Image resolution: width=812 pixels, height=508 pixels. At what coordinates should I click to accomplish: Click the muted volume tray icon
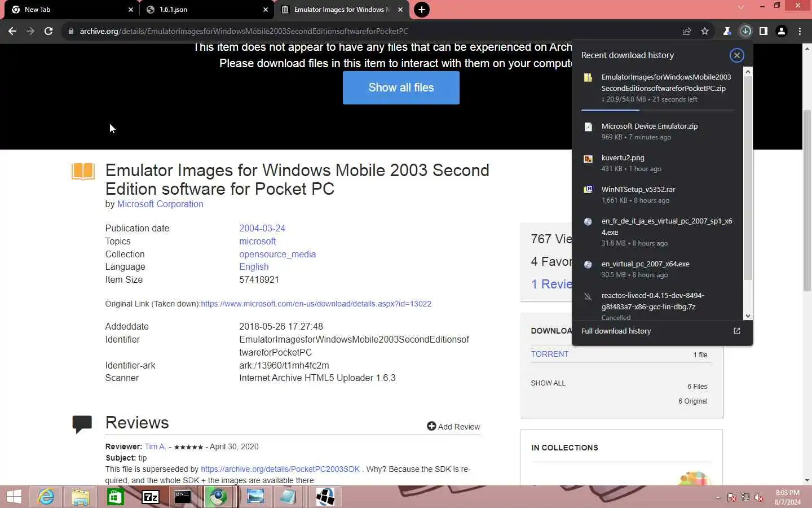(759, 498)
